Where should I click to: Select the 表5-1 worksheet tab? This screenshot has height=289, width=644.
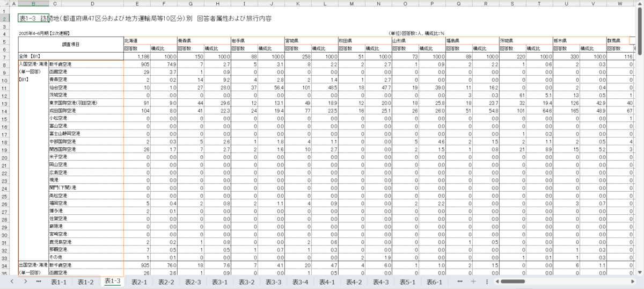pyautogui.click(x=407, y=281)
